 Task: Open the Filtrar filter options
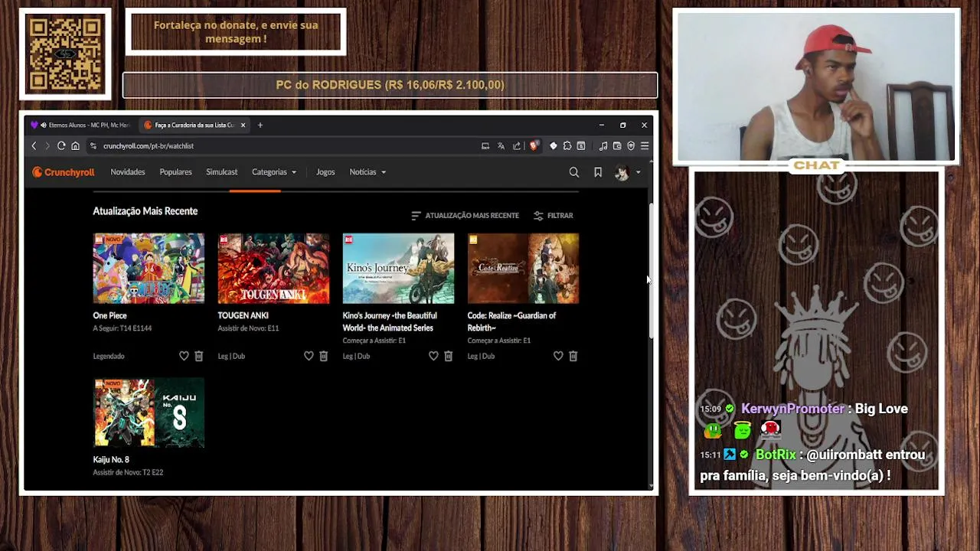pos(553,216)
